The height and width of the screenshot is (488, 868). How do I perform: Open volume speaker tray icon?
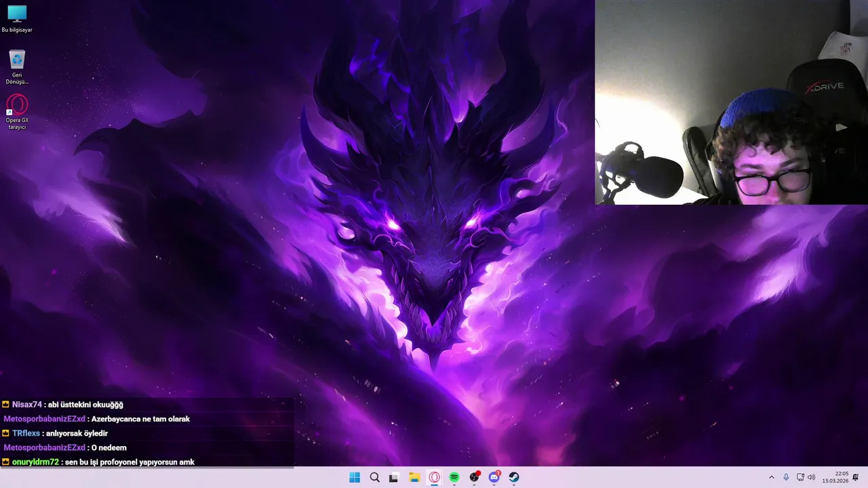tap(812, 477)
